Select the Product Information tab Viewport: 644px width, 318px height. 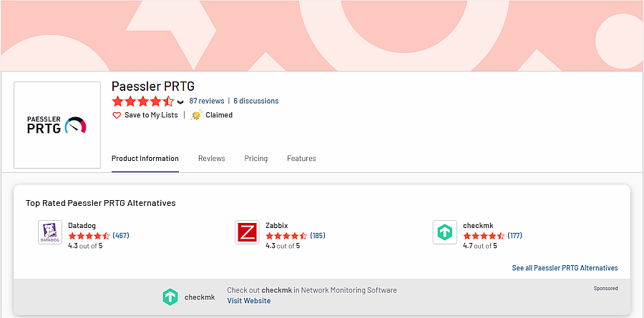[145, 159]
